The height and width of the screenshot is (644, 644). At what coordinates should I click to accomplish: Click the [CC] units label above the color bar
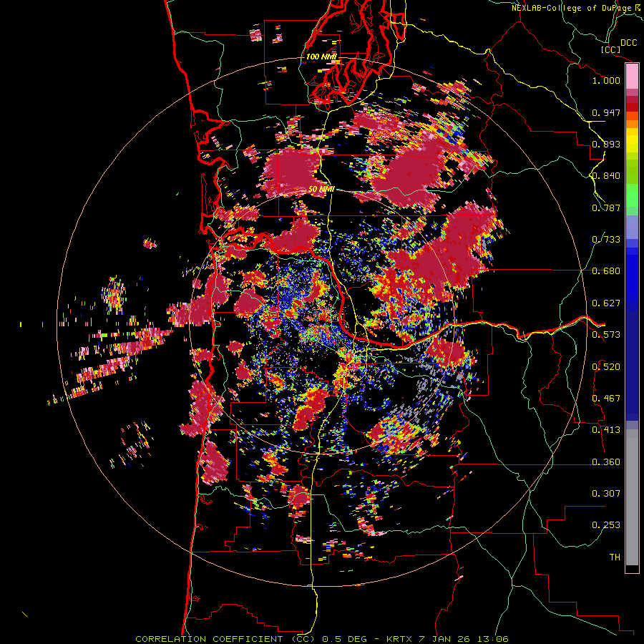(610, 49)
